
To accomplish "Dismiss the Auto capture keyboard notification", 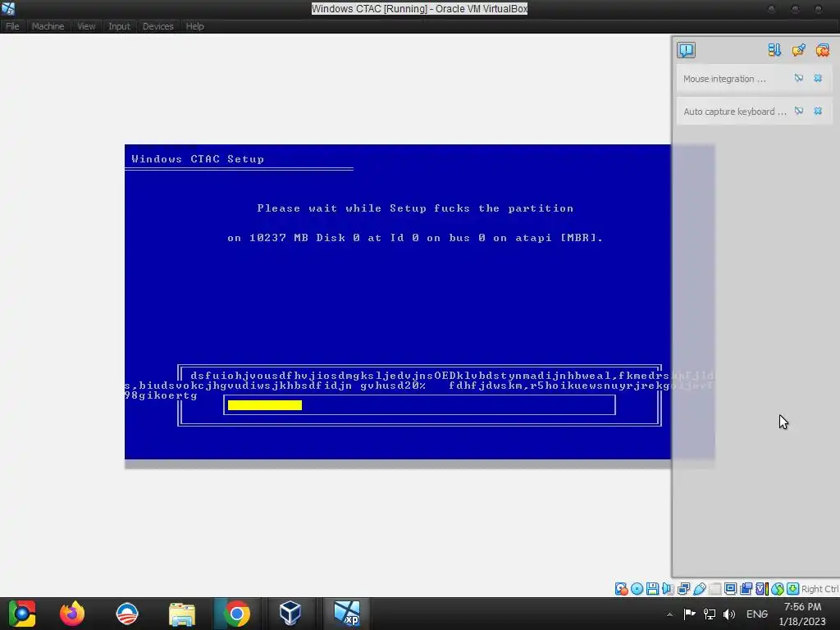I will click(x=818, y=111).
